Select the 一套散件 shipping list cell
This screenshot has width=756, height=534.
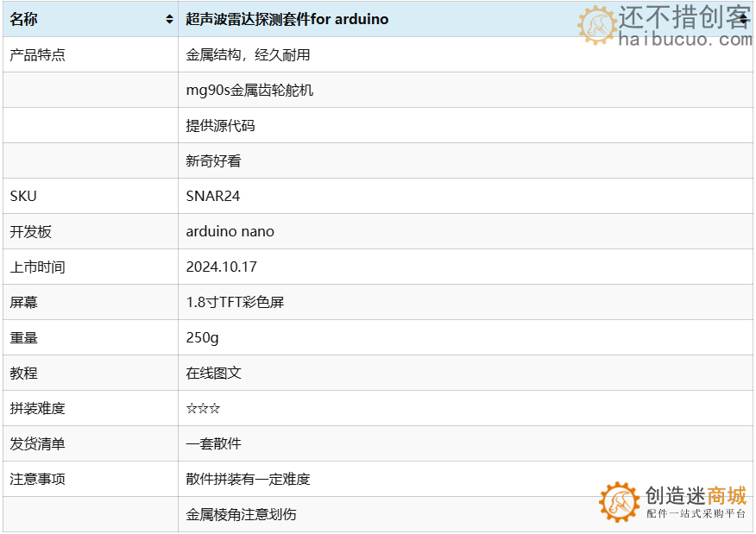[214, 444]
